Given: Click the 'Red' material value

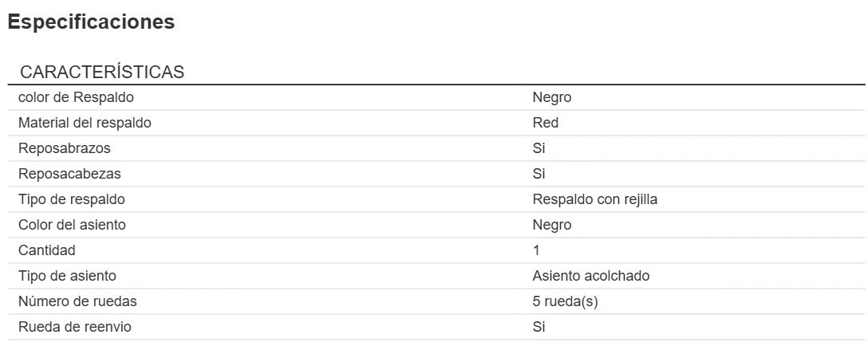Looking at the screenshot, I should (546, 124).
